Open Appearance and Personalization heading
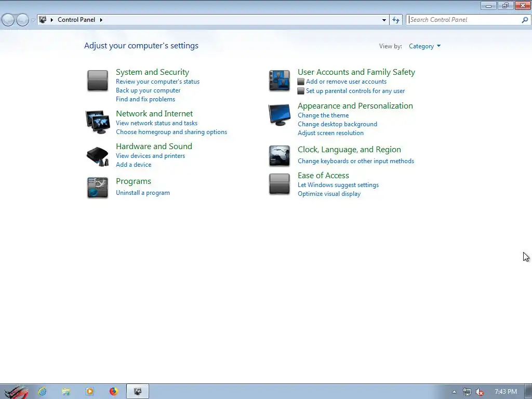Screen dimensions: 532x399 355,105
